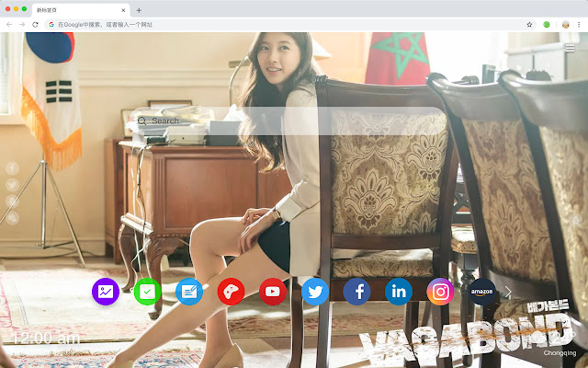Share via faint Twitter icon on left sidebar
The height and width of the screenshot is (368, 588).
[x=12, y=185]
